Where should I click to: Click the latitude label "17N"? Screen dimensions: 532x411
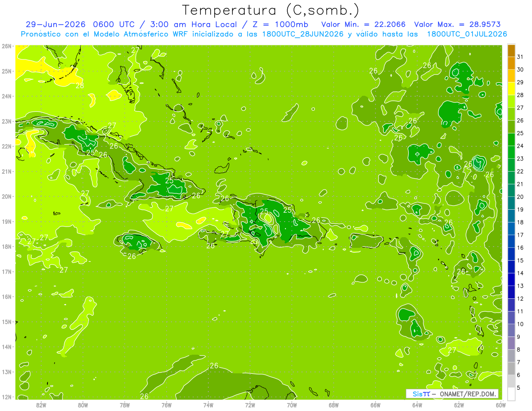coord(7,271)
